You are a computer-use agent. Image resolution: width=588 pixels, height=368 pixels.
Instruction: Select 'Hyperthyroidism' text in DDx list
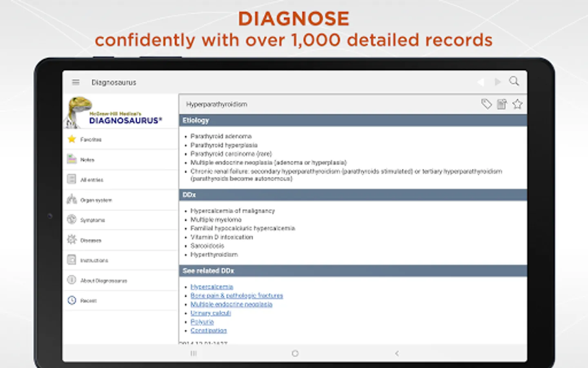pos(214,254)
